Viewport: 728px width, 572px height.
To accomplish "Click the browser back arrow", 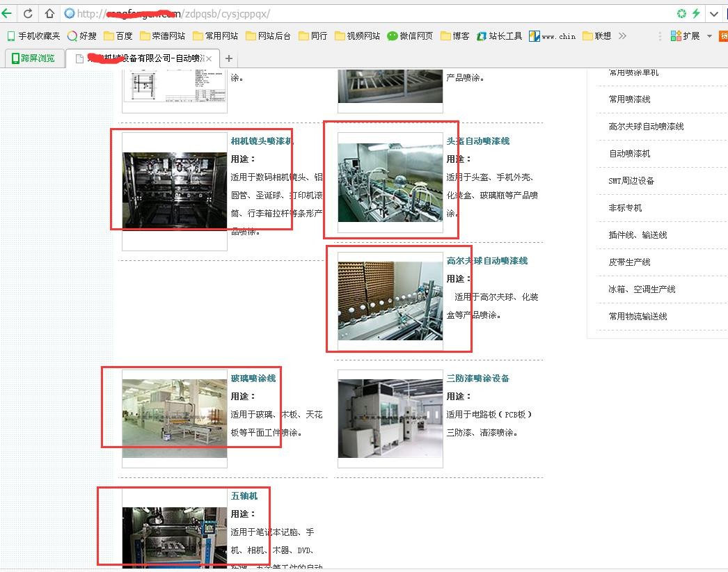I will [x=7, y=13].
